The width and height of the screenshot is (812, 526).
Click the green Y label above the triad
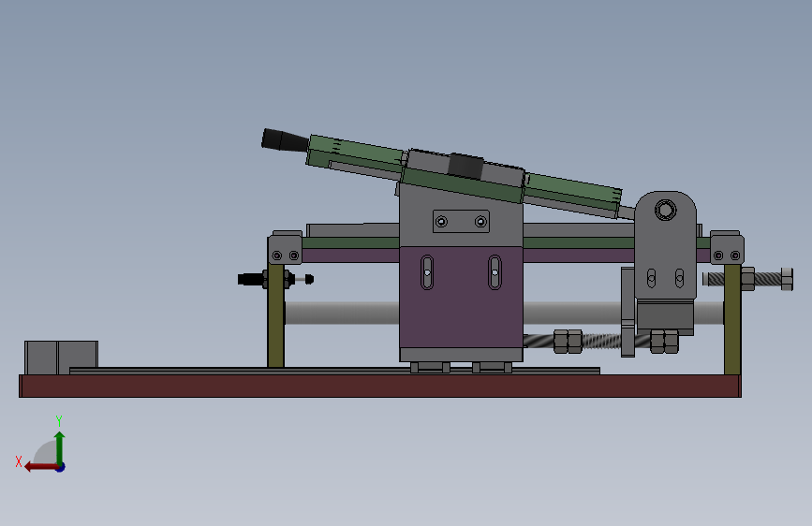pyautogui.click(x=58, y=420)
